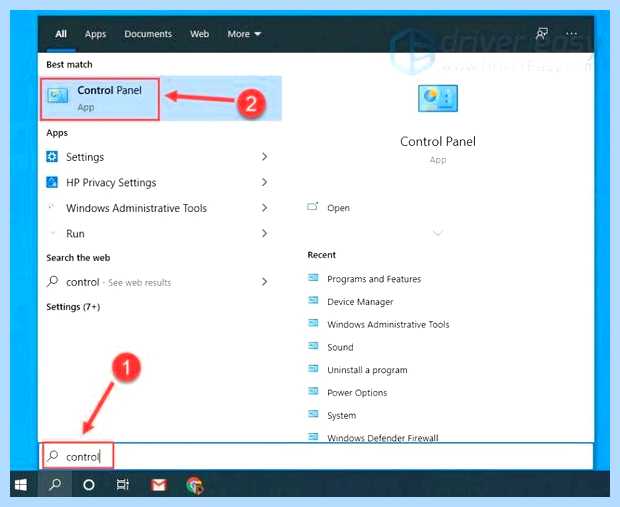Click Open in the preview pane

tap(338, 208)
